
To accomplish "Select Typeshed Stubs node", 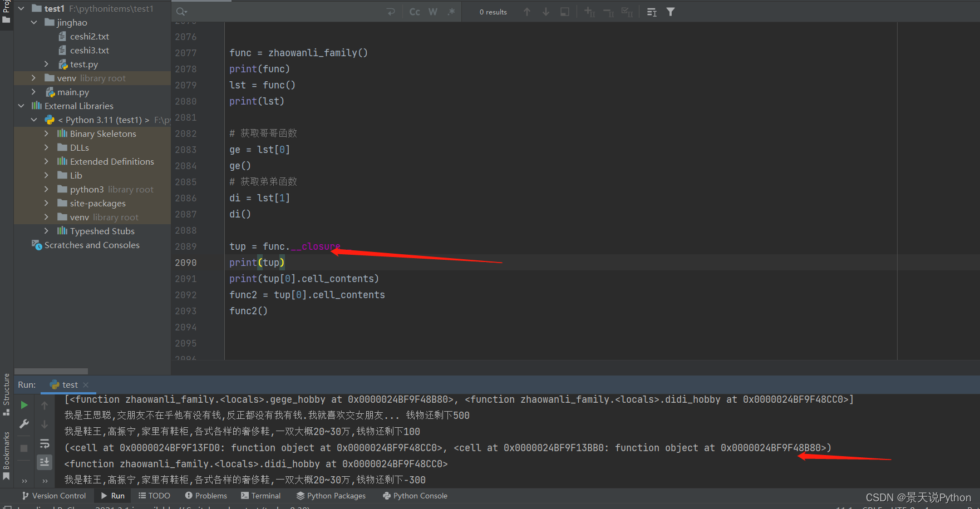I will 102,231.
